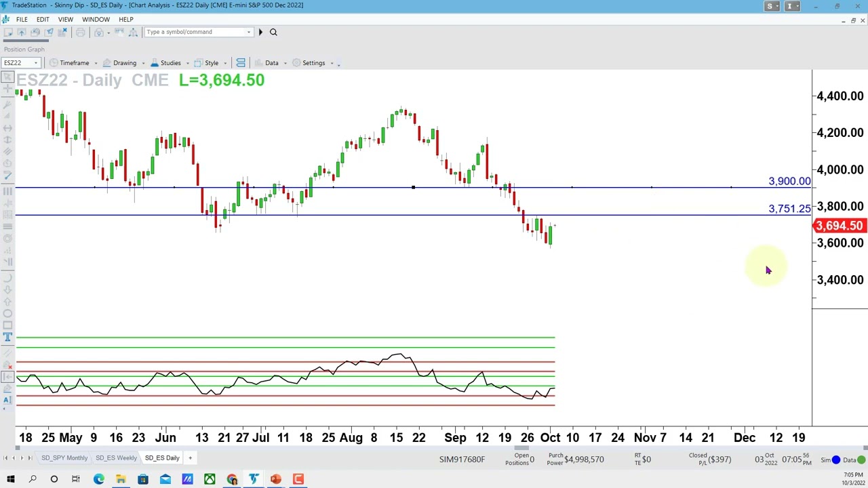Select the SD_ES Daily tab
The height and width of the screenshot is (488, 868).
162,458
